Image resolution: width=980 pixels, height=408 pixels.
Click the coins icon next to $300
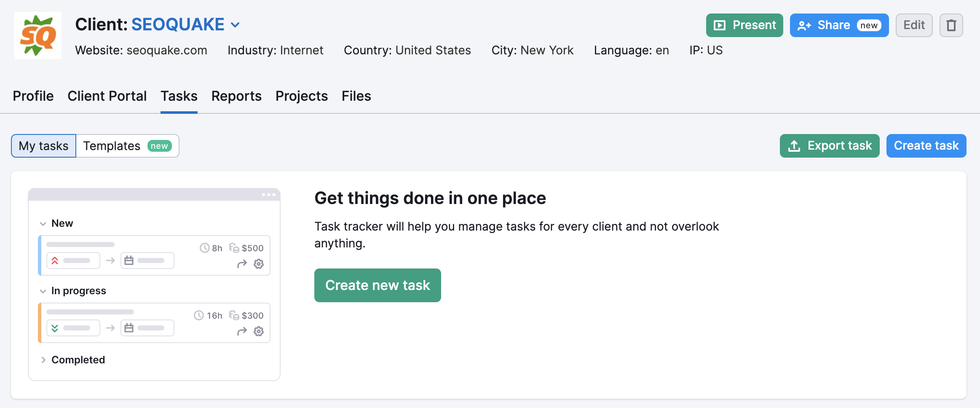pyautogui.click(x=234, y=315)
